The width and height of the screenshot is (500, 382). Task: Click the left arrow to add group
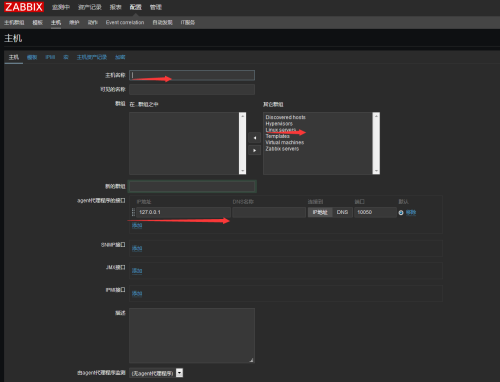(255, 138)
